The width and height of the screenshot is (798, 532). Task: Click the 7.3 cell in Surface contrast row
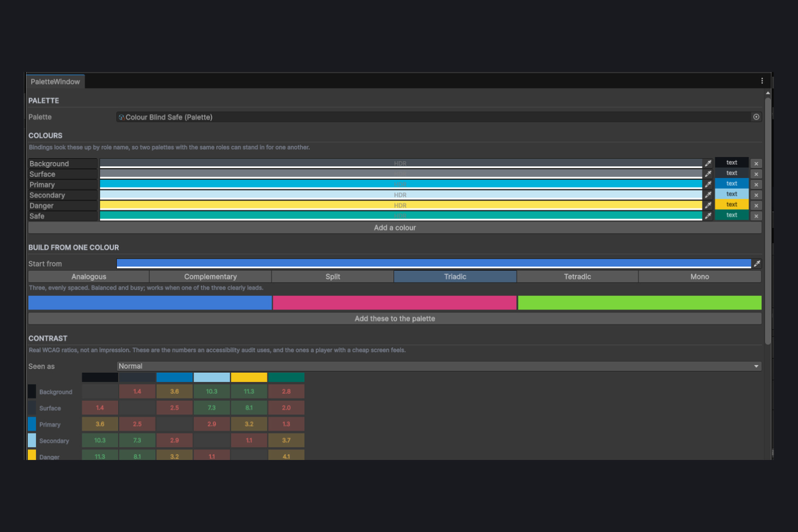[212, 408]
